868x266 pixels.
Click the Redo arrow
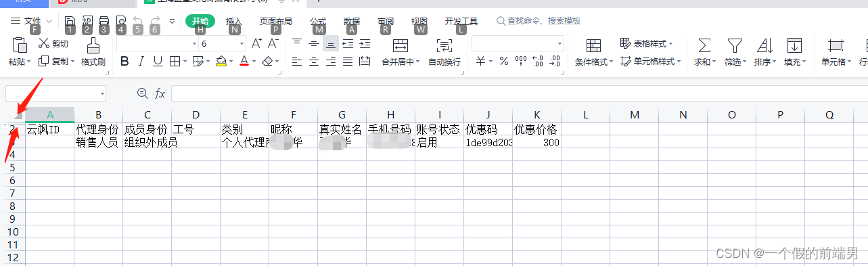click(x=155, y=21)
